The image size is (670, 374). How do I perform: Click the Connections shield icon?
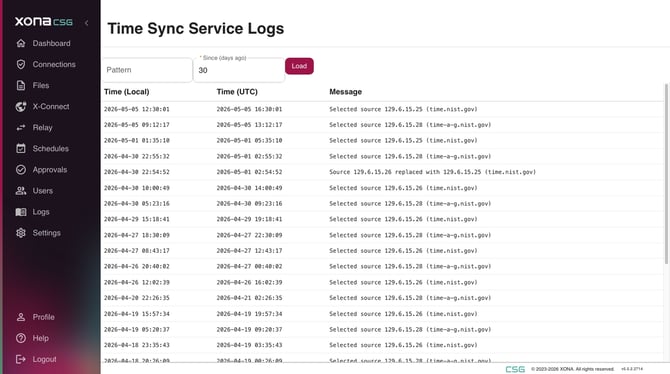(x=21, y=65)
